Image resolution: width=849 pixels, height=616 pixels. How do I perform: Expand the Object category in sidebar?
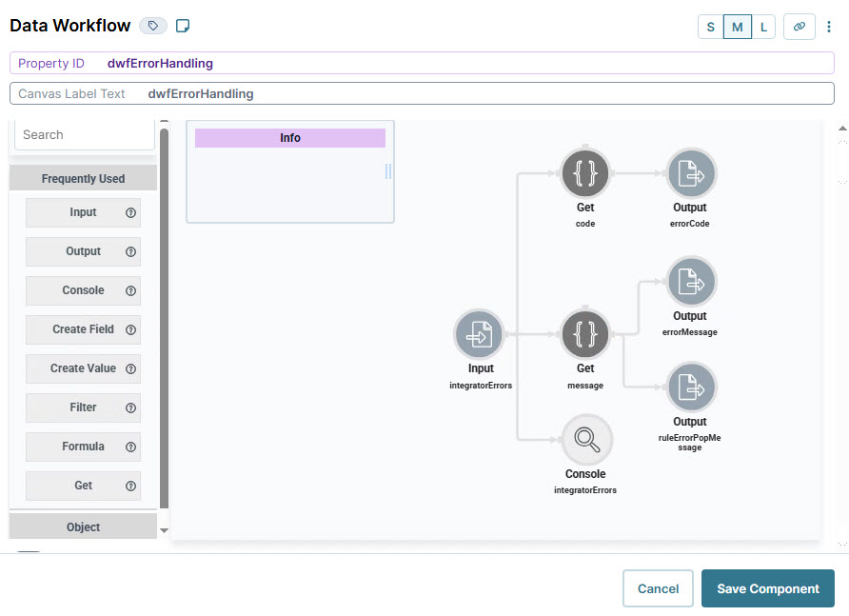pyautogui.click(x=83, y=527)
